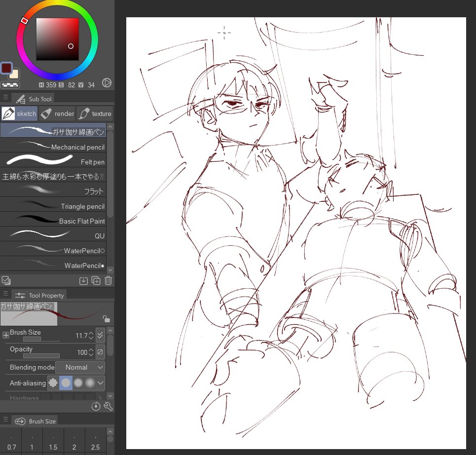476x455 pixels.
Task: Select the 主線も水彩も厚塗りも brush
Action: click(x=53, y=176)
